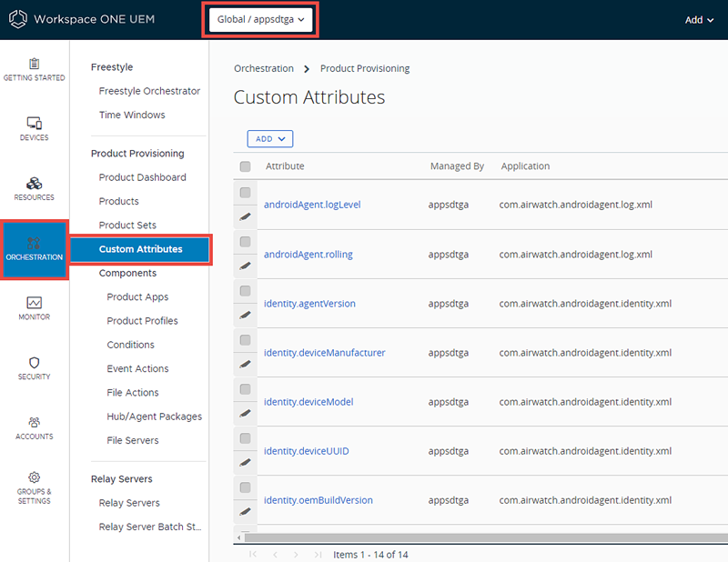Select the Orchestration sidebar icon
This screenshot has height=562, width=728.
click(x=35, y=243)
